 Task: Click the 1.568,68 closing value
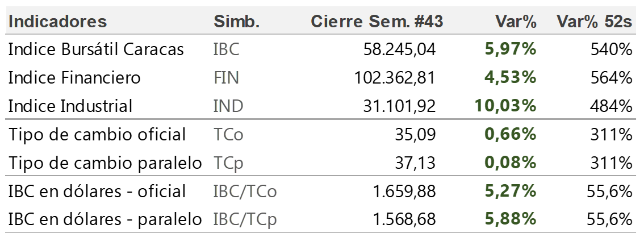point(404,220)
